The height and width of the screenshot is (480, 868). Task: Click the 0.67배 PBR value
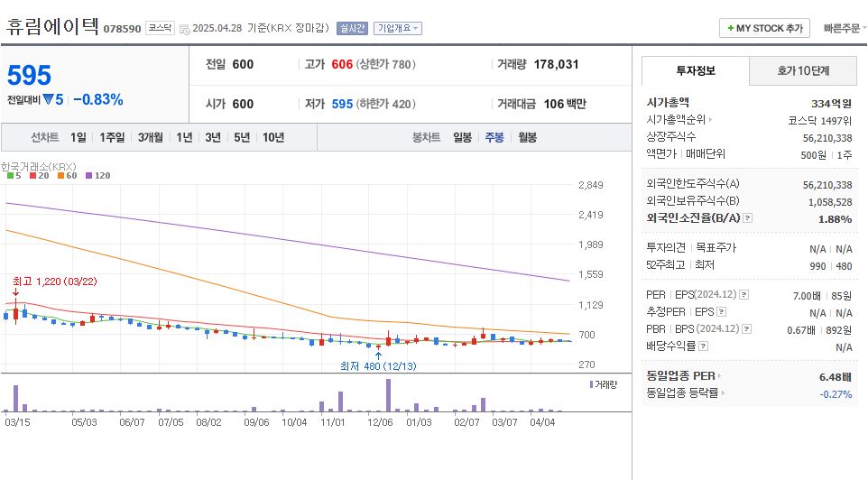pos(801,330)
